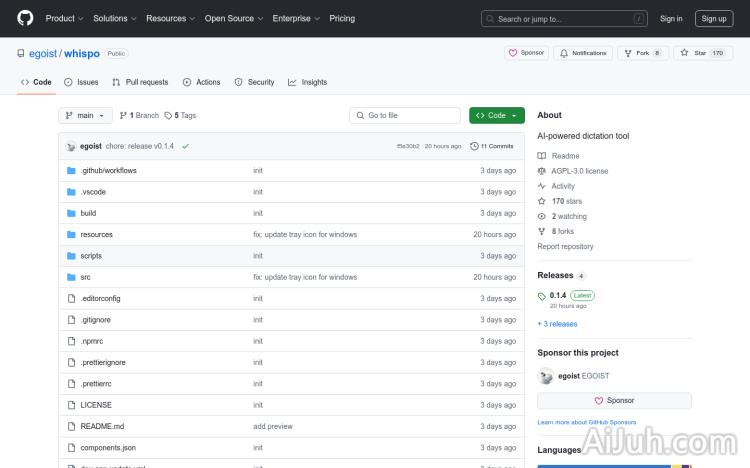
Task: Click the green commit status checkmark
Action: point(185,146)
